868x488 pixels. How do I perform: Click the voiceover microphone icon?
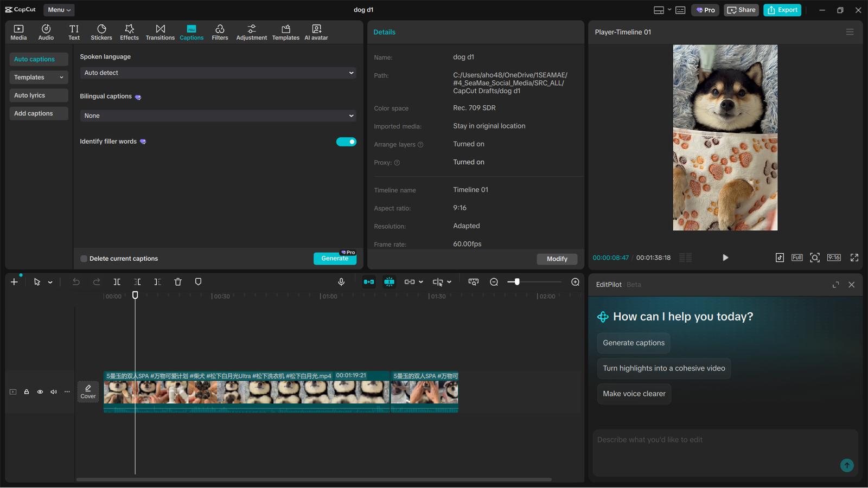click(341, 281)
